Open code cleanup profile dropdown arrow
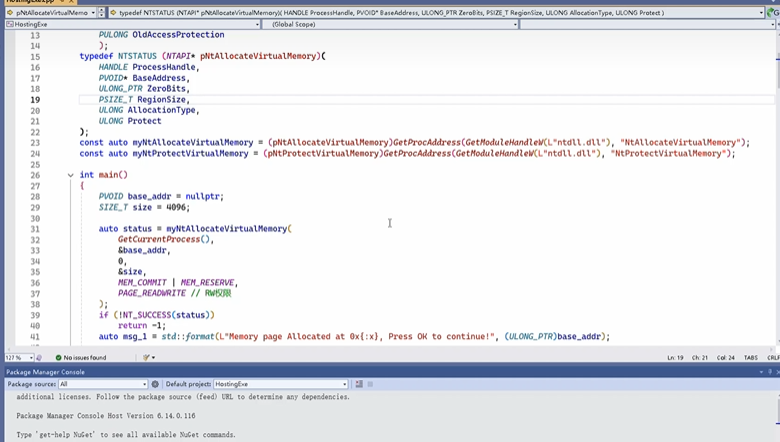Image resolution: width=780 pixels, height=442 pixels. [x=153, y=357]
